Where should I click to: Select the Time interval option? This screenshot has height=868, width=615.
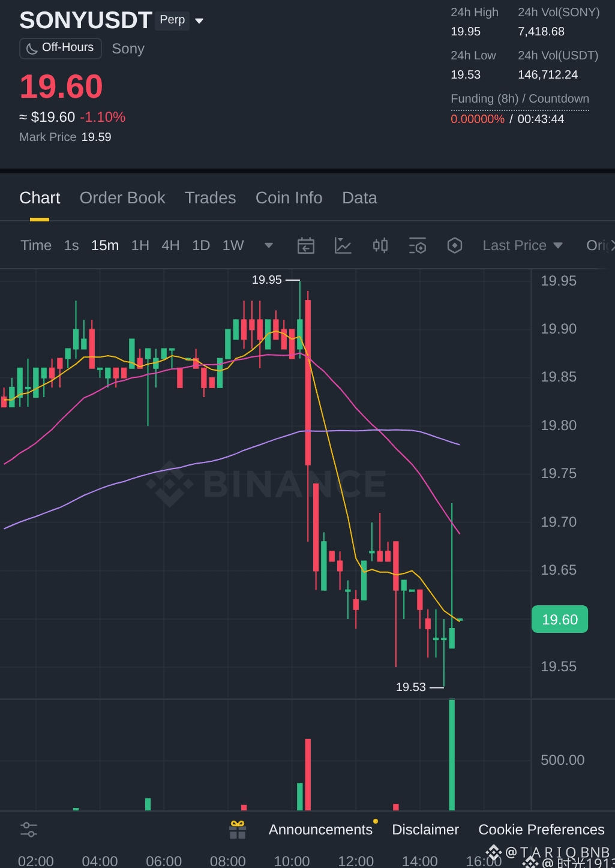coord(36,245)
